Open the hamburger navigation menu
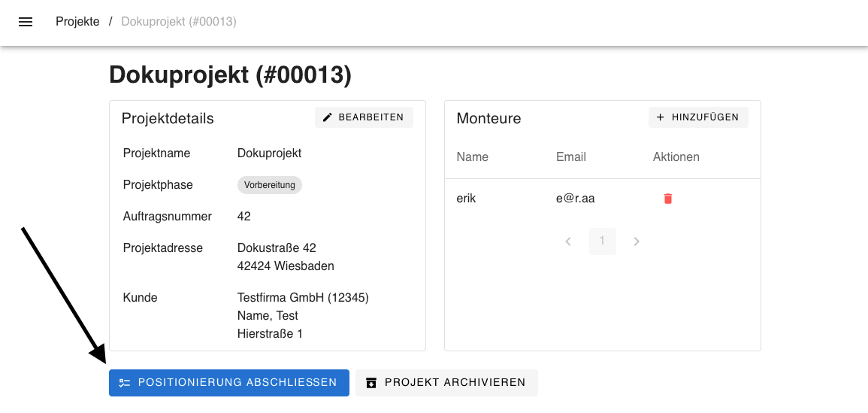868x413 pixels. pyautogui.click(x=26, y=22)
